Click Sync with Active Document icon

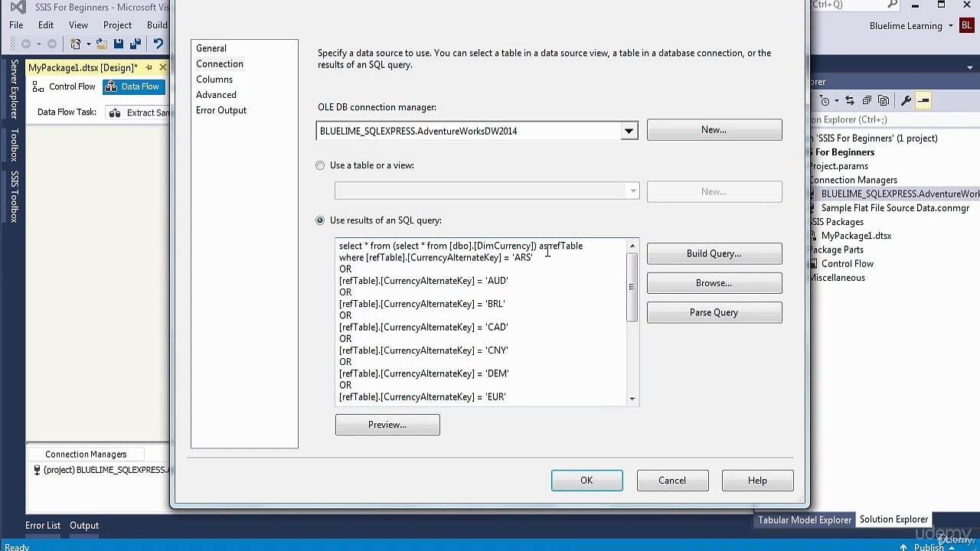pos(850,101)
